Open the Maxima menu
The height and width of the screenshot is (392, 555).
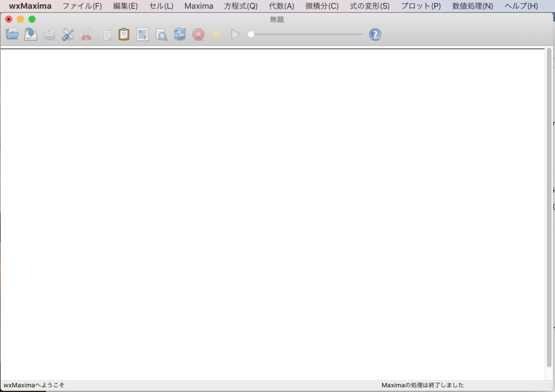199,6
